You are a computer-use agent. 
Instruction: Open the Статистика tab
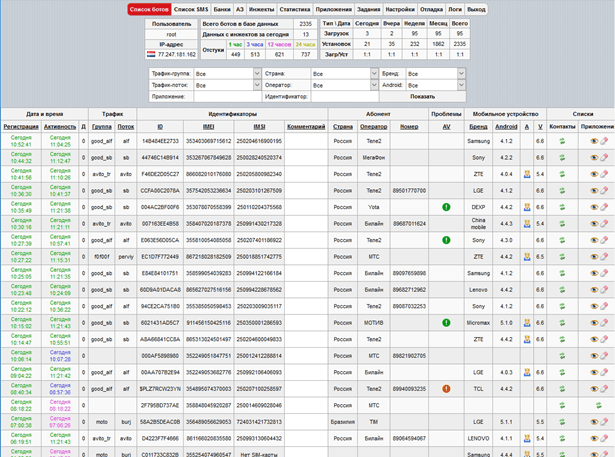pyautogui.click(x=295, y=9)
